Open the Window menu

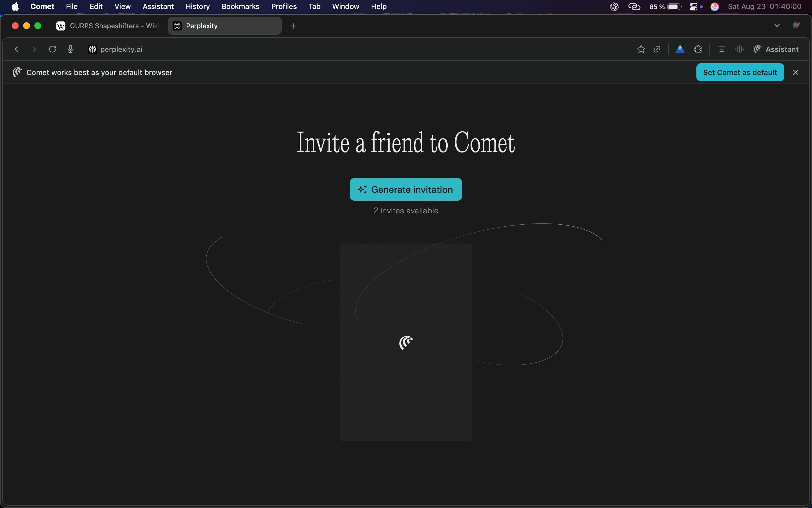pos(346,6)
